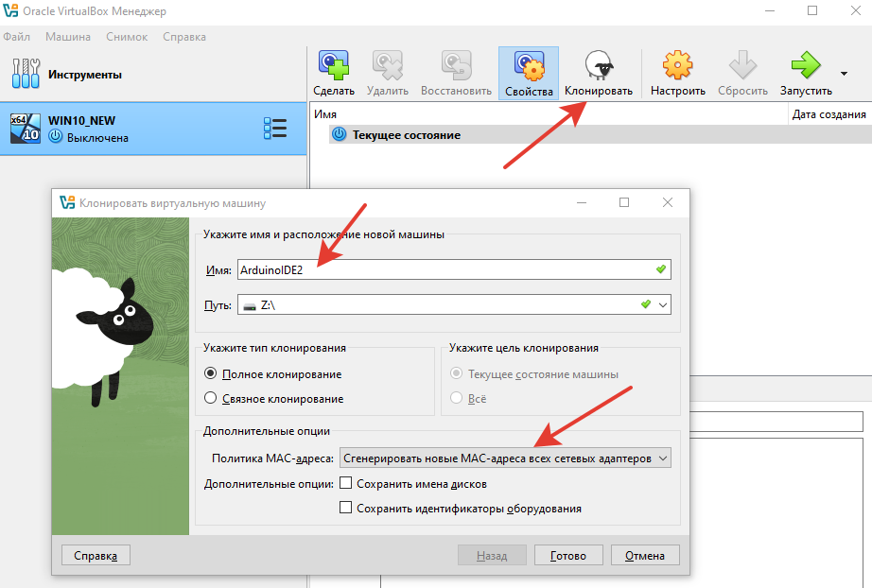Maximize the VirtualBox Manager window
The width and height of the screenshot is (872, 588).
[812, 11]
